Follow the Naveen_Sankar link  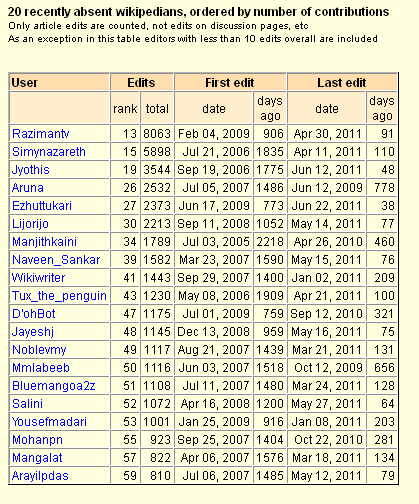pos(56,260)
